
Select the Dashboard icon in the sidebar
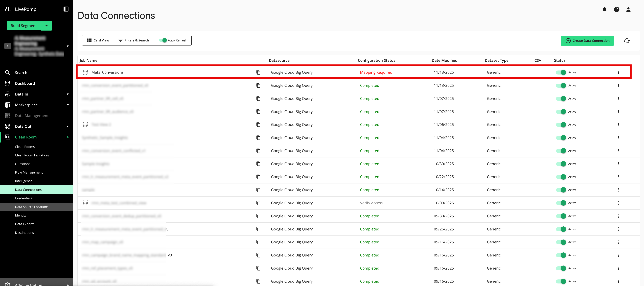(x=8, y=83)
